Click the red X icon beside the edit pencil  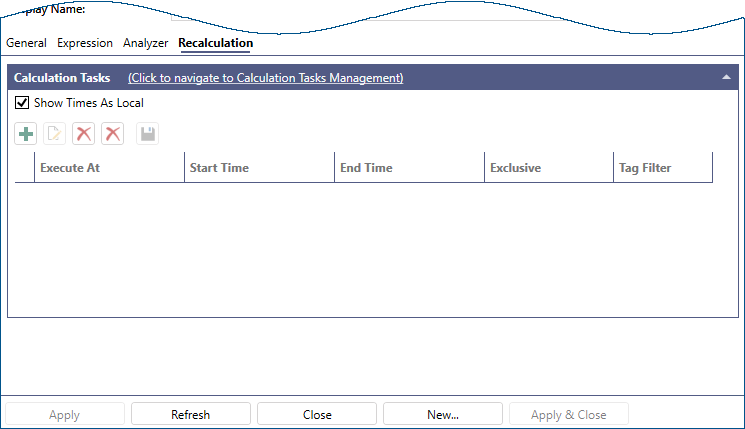click(84, 134)
